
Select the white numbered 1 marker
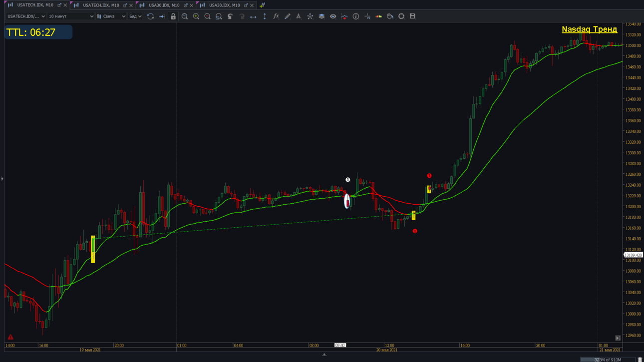(348, 180)
